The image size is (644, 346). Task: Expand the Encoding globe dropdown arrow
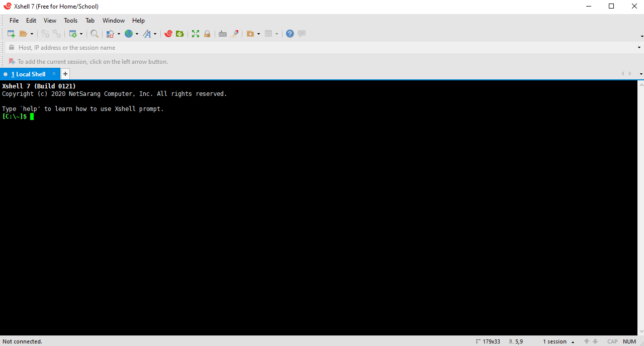tap(137, 34)
